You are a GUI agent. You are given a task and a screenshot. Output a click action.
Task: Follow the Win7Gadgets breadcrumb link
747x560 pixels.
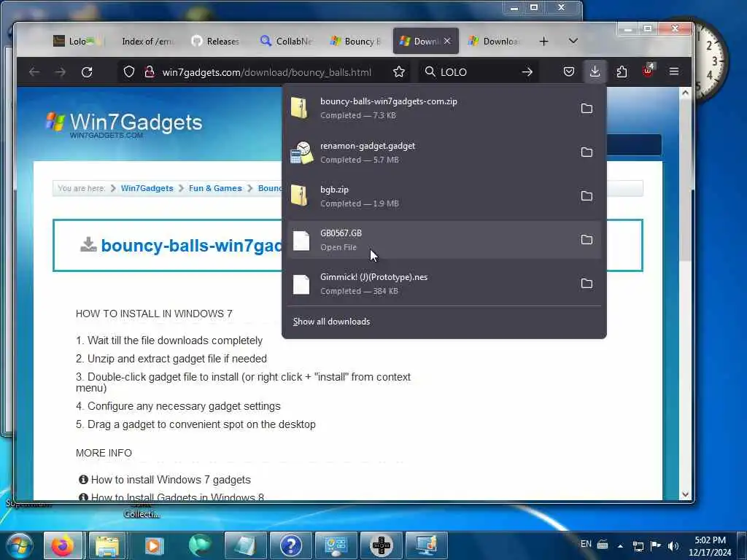(x=147, y=188)
